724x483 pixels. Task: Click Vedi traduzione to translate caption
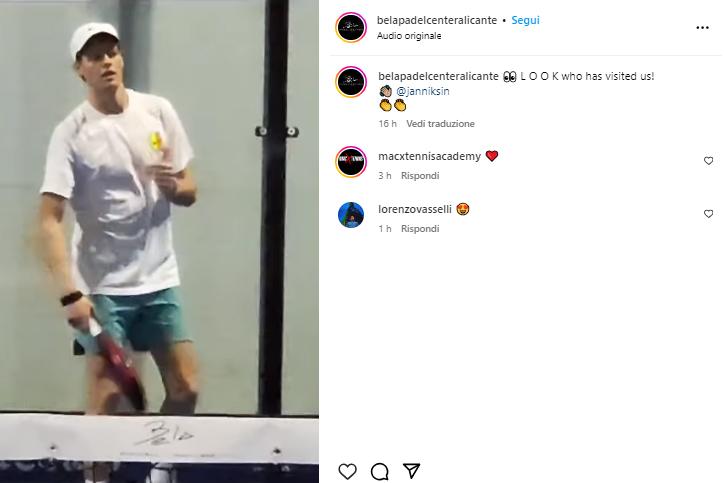(440, 124)
